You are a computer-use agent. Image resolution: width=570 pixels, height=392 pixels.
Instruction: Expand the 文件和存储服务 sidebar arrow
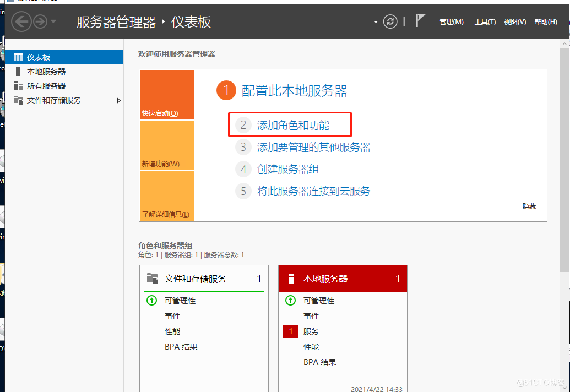(x=118, y=101)
